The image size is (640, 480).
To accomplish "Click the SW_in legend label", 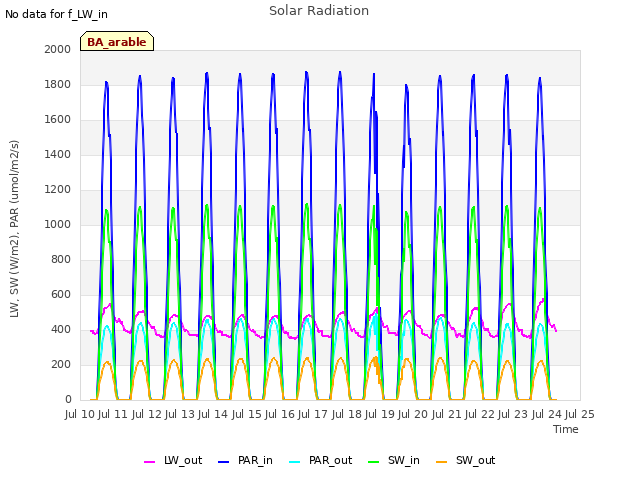I will 404,460.
